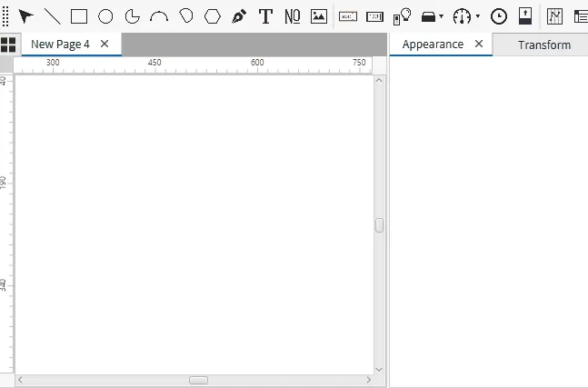Image resolution: width=588 pixels, height=388 pixels.
Task: Select the hexagon Polygon tool
Action: [213, 16]
